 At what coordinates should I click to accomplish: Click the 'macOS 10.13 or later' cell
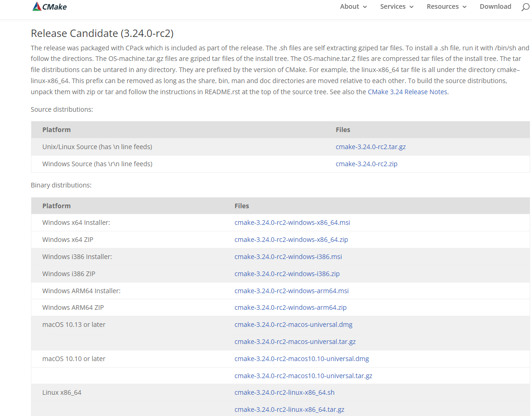tap(73, 325)
